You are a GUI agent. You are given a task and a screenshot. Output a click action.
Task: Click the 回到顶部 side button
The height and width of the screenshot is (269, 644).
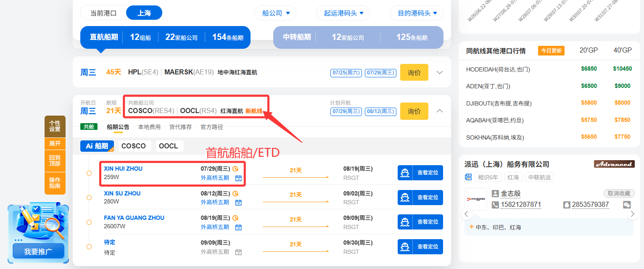coord(55,161)
